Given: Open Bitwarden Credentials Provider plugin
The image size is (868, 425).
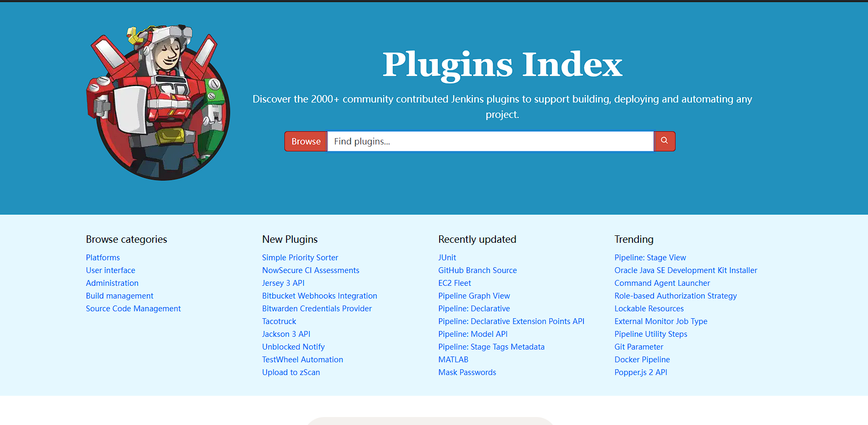Looking at the screenshot, I should point(317,309).
